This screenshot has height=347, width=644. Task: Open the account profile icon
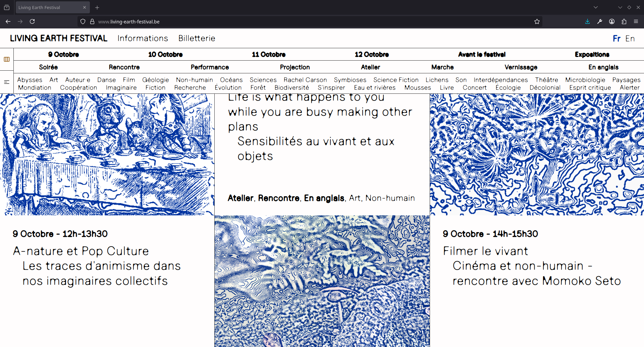coord(612,21)
